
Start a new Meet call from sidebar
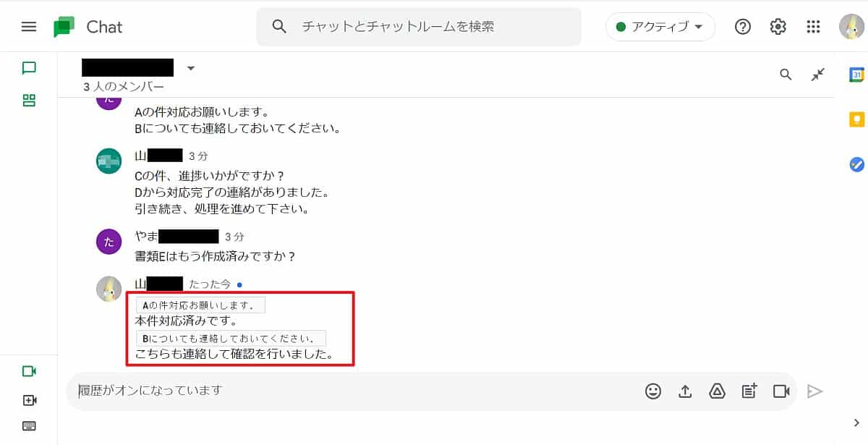pos(30,370)
